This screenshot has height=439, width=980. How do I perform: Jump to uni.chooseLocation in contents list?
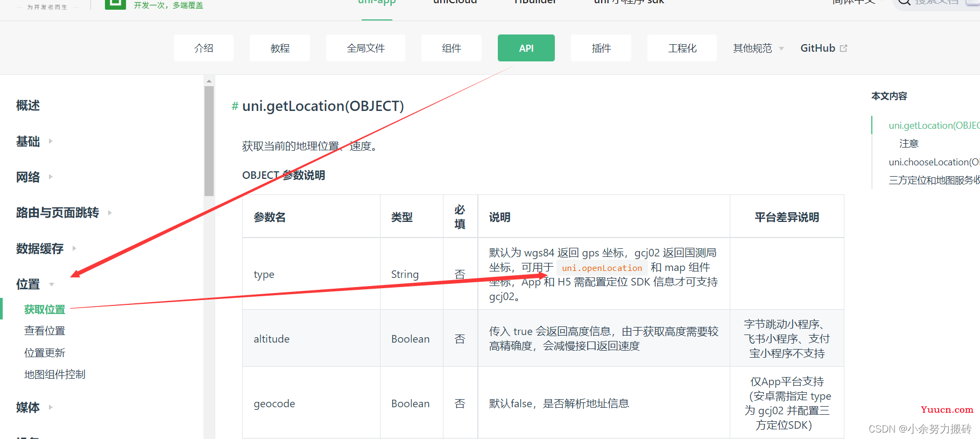coord(934,162)
